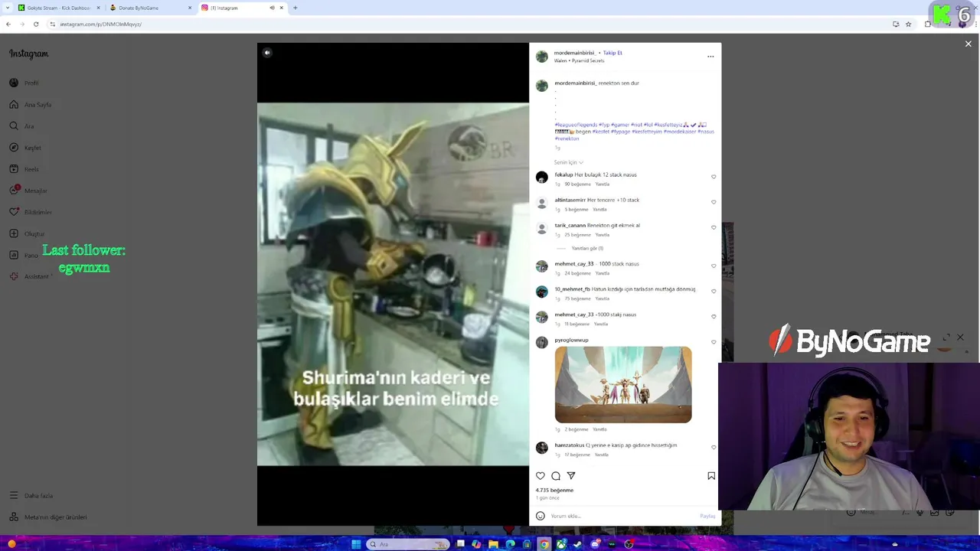Viewport: 980px width, 551px height.
Task: Like the post with heart icon
Action: click(541, 476)
